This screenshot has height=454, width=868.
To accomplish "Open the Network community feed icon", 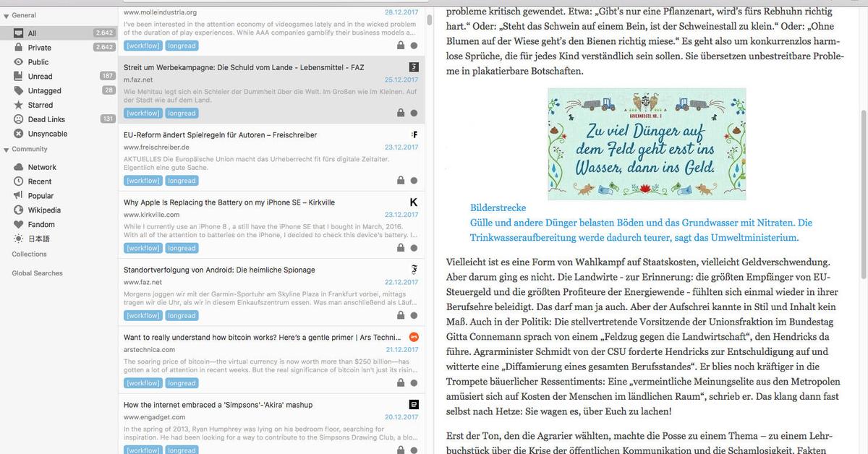I will tap(19, 167).
